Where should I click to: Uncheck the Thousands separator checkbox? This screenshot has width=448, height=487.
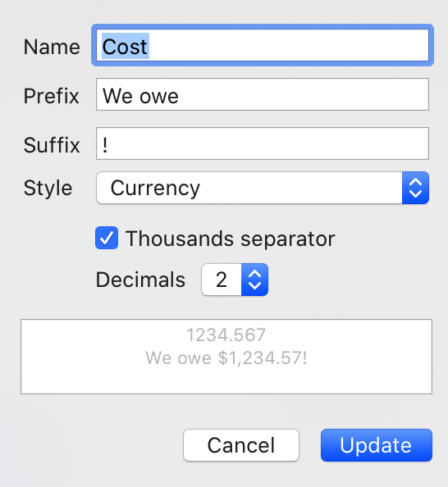coord(107,238)
